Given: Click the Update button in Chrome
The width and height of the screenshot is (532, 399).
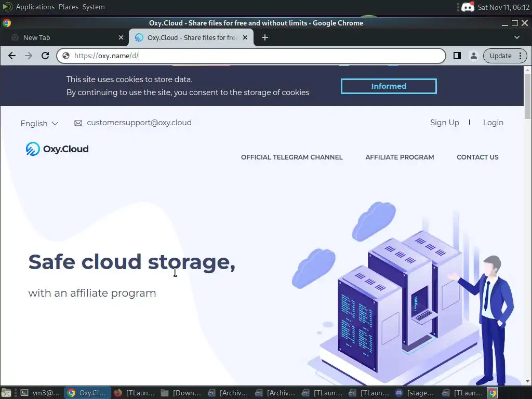Looking at the screenshot, I should click(x=500, y=56).
